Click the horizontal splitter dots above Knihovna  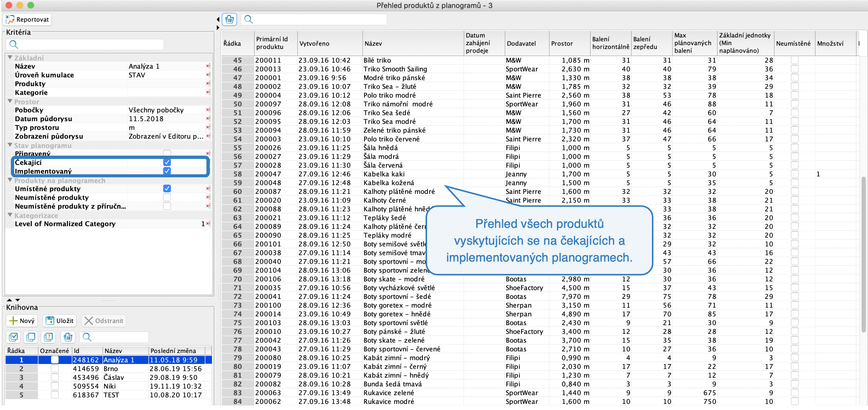pos(108,300)
